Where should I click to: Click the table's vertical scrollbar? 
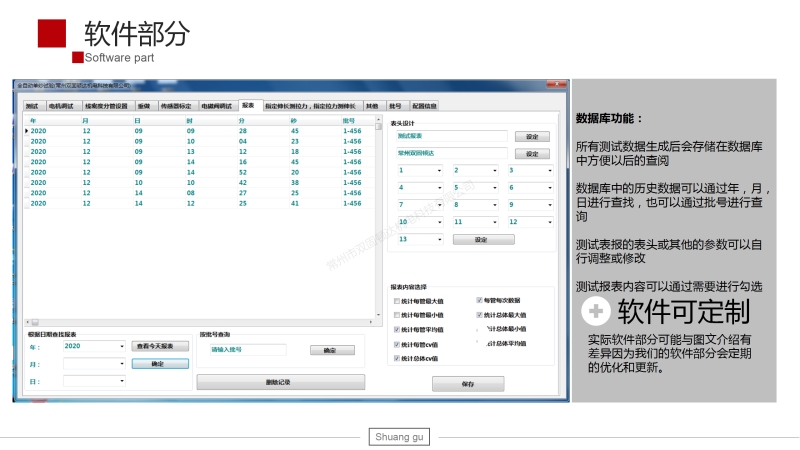point(378,200)
